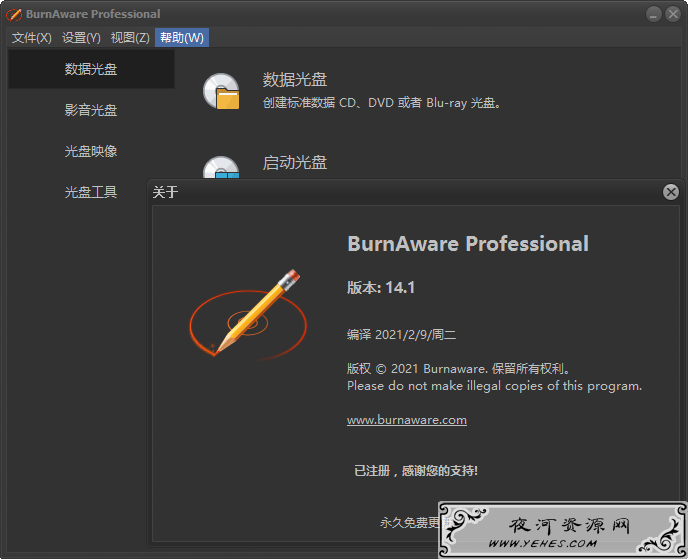Open the 文件(X) menu
688x559 pixels.
[32, 38]
